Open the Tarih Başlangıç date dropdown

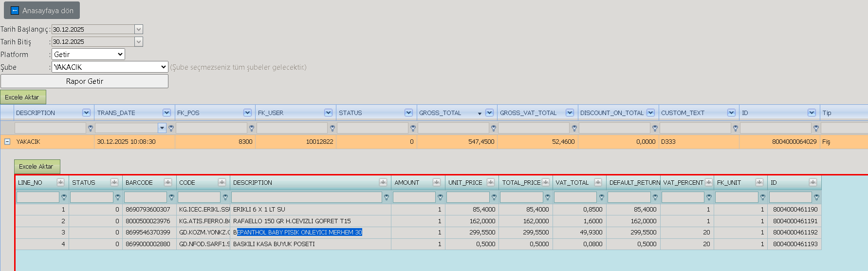tap(139, 29)
